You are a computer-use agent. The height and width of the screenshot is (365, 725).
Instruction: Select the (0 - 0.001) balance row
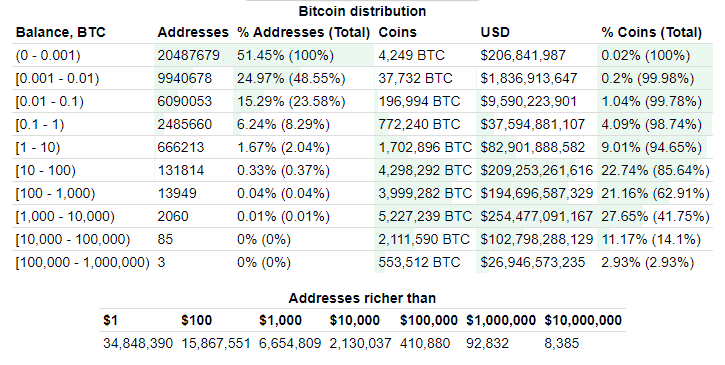[362, 56]
